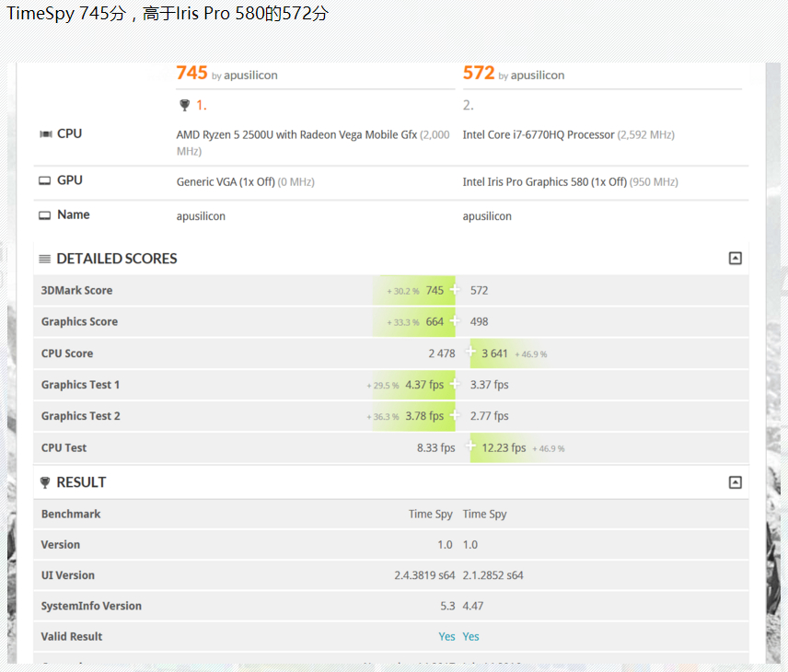Screen dimensions: 788x672
Task: Click the plus icon beside 3 641
Action: (470, 352)
